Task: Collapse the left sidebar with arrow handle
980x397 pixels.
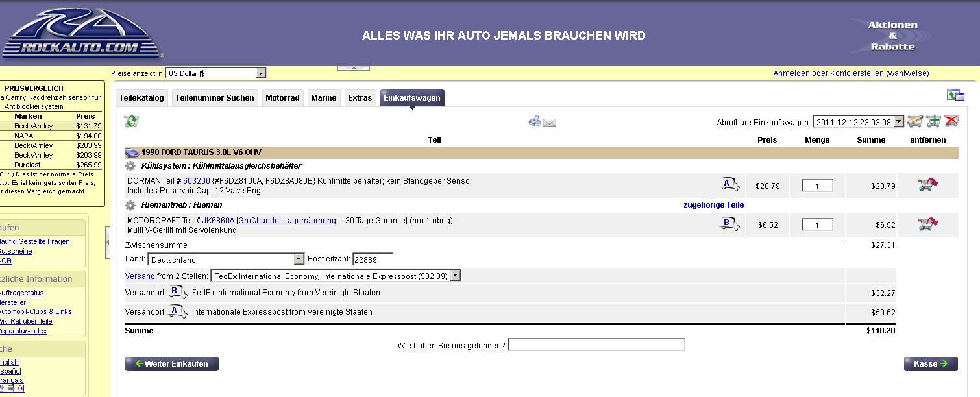Action: 108,242
